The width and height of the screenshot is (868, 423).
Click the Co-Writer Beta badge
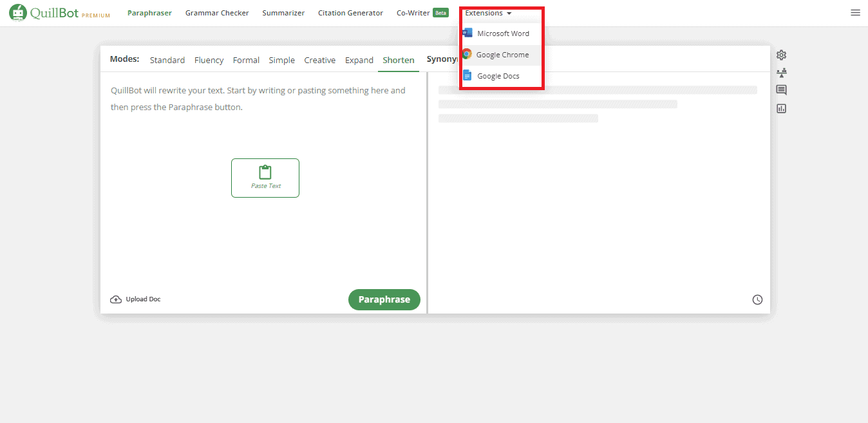440,13
